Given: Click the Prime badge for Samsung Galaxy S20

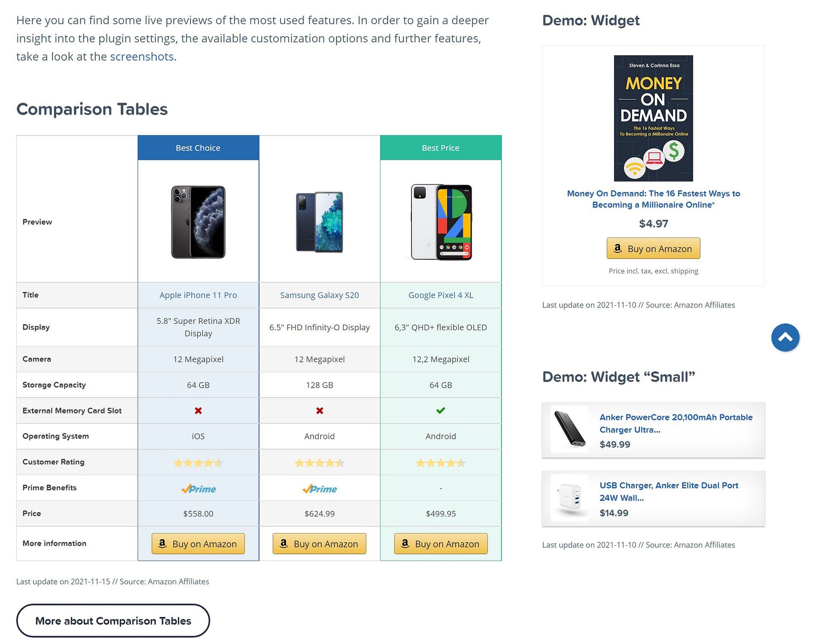Looking at the screenshot, I should pos(320,488).
